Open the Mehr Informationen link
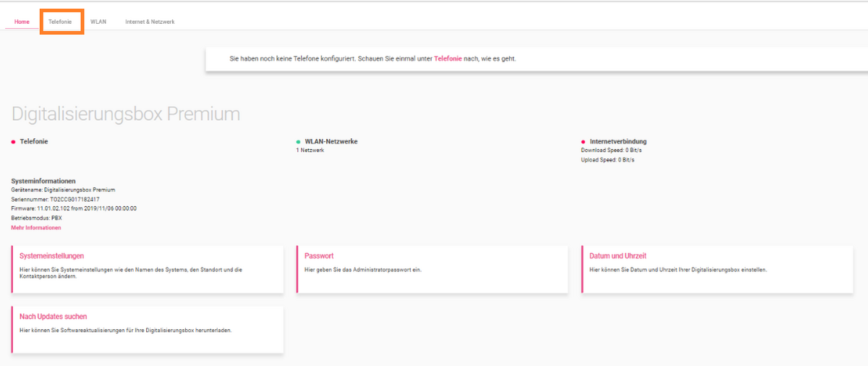 click(36, 228)
